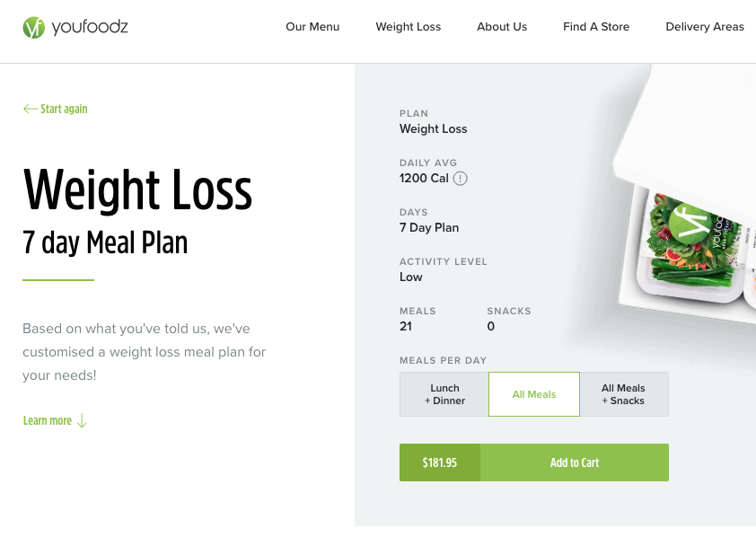Click the Weight Loss page heading
Image resolution: width=756 pixels, height=546 pixels.
[x=137, y=189]
